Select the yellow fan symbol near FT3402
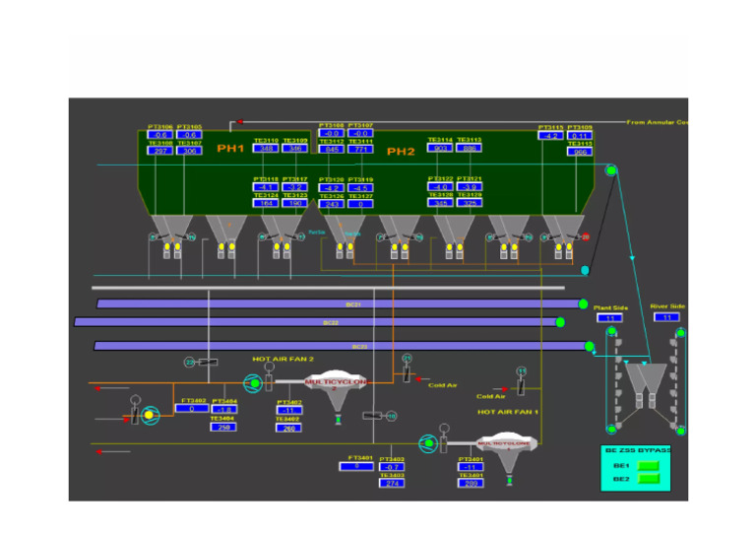 tap(150, 415)
